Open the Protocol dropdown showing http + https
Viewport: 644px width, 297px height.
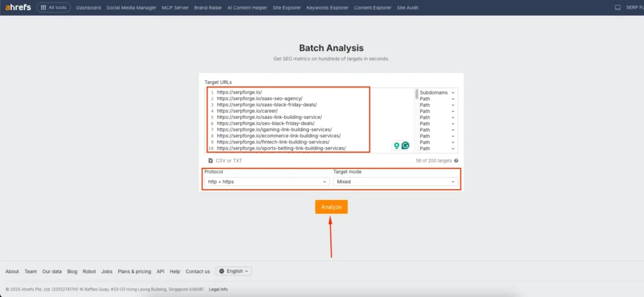pyautogui.click(x=267, y=182)
